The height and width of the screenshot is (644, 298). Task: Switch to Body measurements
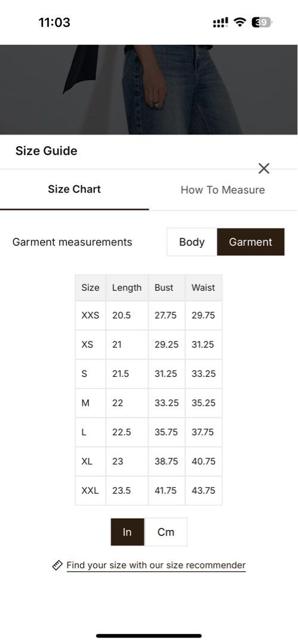tap(192, 242)
